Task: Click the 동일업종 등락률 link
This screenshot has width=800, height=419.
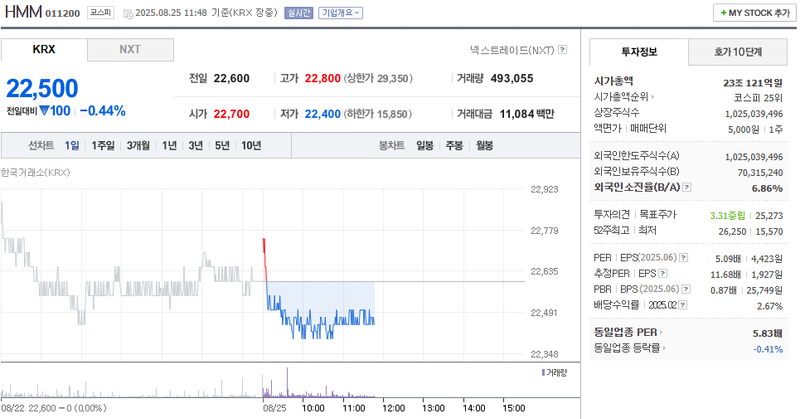Action: pyautogui.click(x=627, y=348)
